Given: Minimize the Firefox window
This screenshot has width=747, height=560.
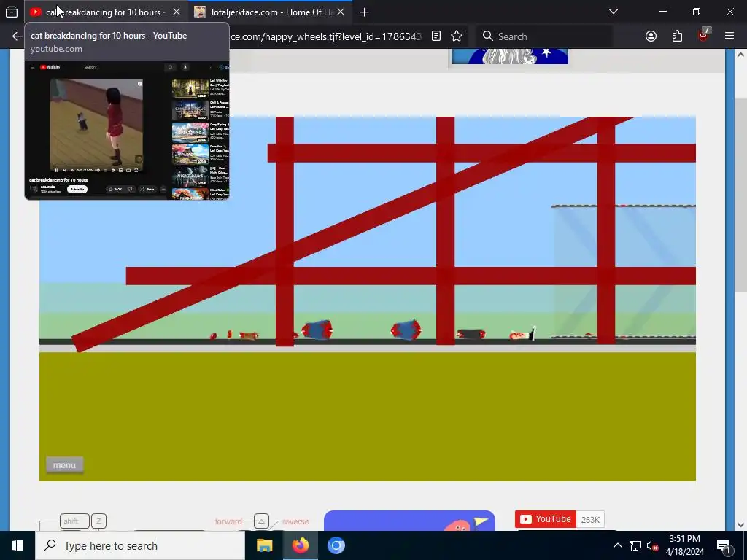Looking at the screenshot, I should (x=663, y=12).
